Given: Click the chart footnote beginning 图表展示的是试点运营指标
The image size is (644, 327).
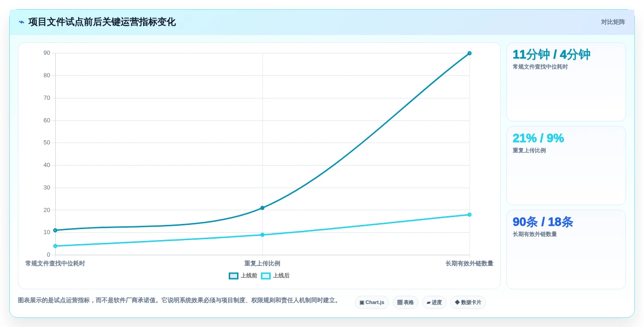Looking at the screenshot, I should click(x=179, y=300).
